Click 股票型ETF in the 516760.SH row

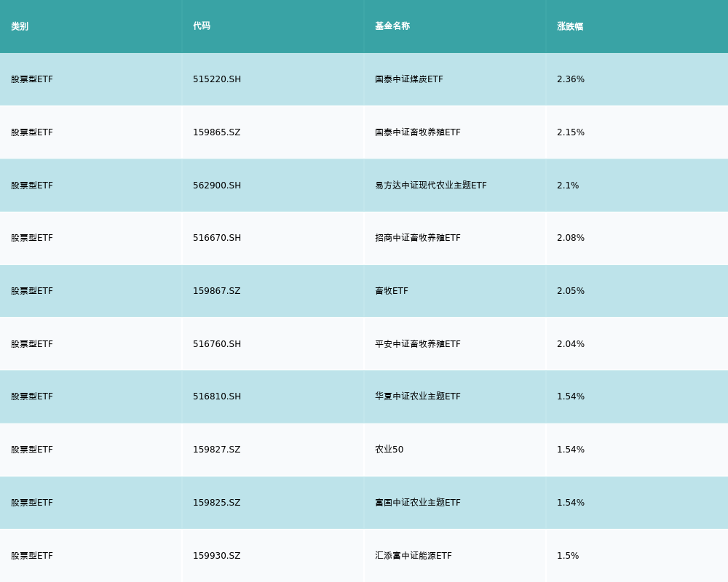coord(32,344)
